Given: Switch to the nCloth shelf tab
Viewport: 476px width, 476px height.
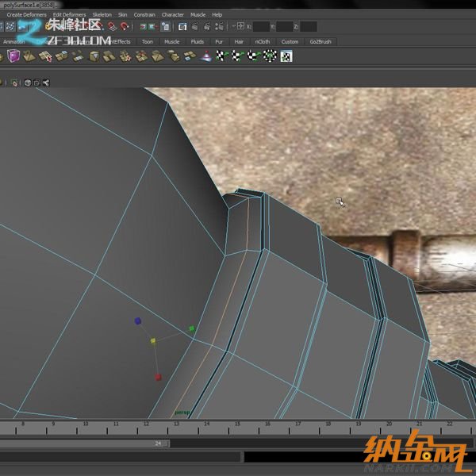Looking at the screenshot, I should pyautogui.click(x=262, y=41).
